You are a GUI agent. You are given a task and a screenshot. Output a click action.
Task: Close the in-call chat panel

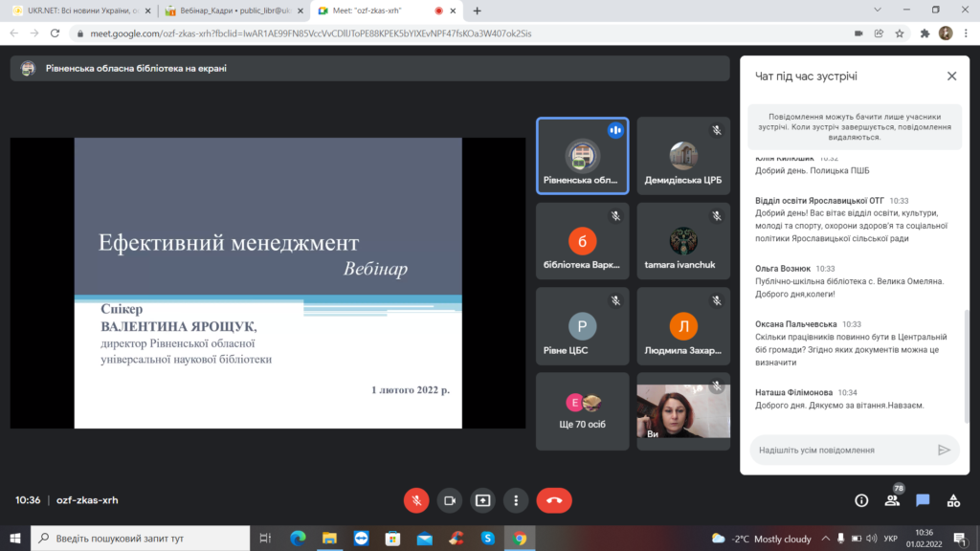click(951, 76)
